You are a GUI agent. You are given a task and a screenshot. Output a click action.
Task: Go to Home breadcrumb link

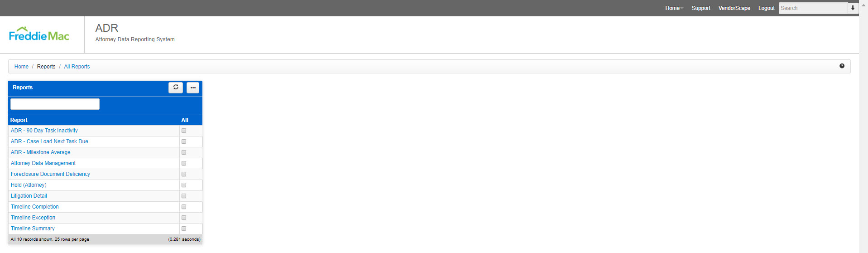coord(21,67)
